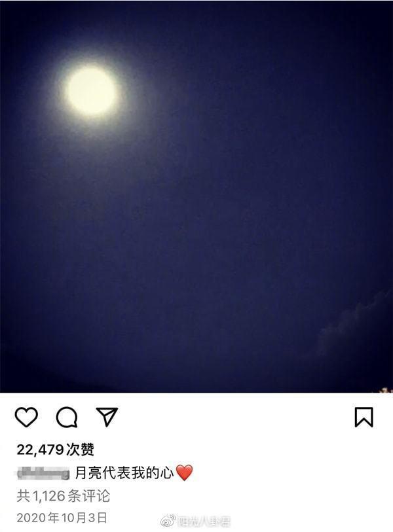View the 22,479 likes list
This screenshot has width=393, height=532.
[56, 450]
